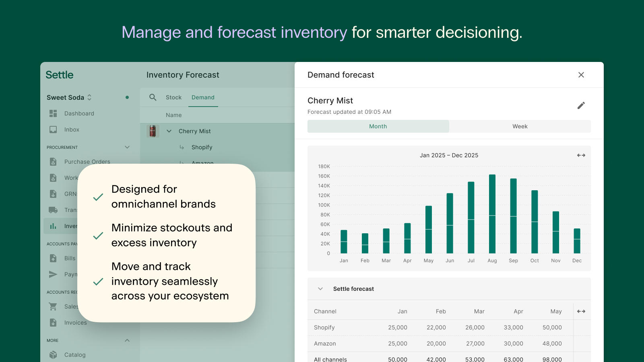This screenshot has height=362, width=644.
Task: Click the Sales cart icon
Action: (x=53, y=306)
